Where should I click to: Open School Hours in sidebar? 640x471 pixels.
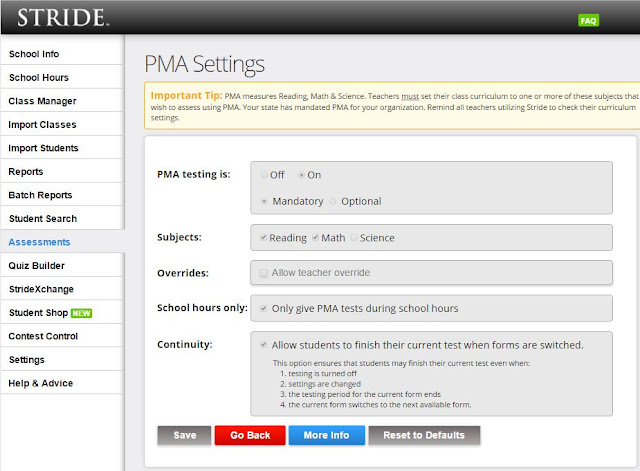[62, 77]
